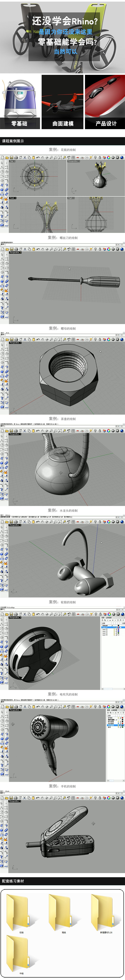Click Open folder icon in vase example toolbar
This screenshot has width=125, height=980.
click(7, 157)
